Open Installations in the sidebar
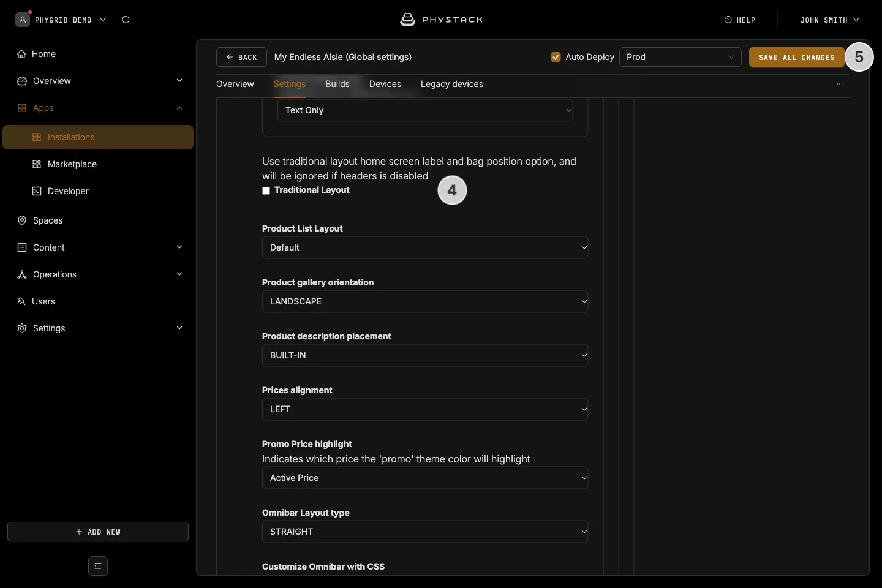 tap(98, 137)
